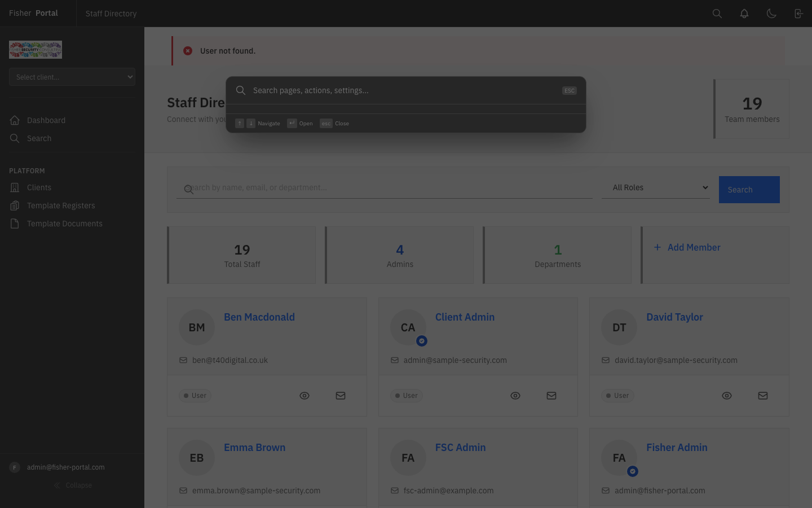
Task: Go to Dashboard from the sidebar
Action: [x=46, y=120]
